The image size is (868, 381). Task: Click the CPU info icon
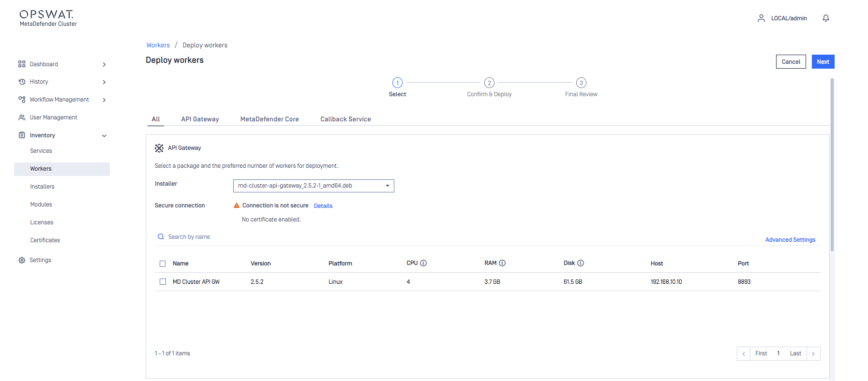(x=423, y=263)
